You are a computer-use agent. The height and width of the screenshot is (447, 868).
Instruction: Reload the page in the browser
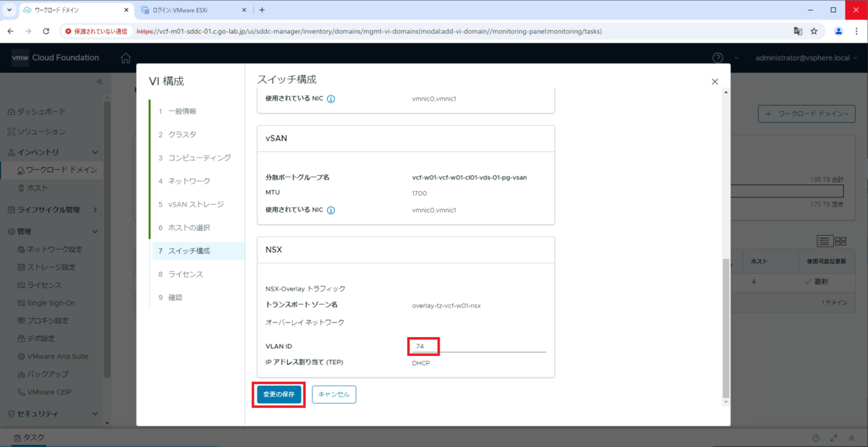[46, 31]
